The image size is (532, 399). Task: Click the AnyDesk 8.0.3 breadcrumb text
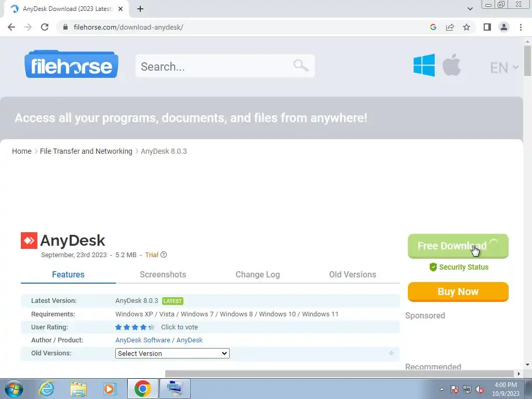tap(164, 151)
